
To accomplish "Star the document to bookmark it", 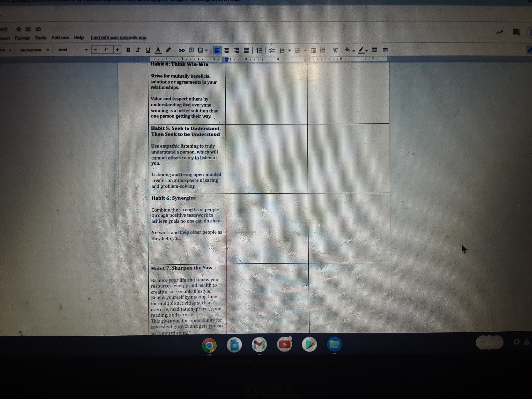I will 19,29.
